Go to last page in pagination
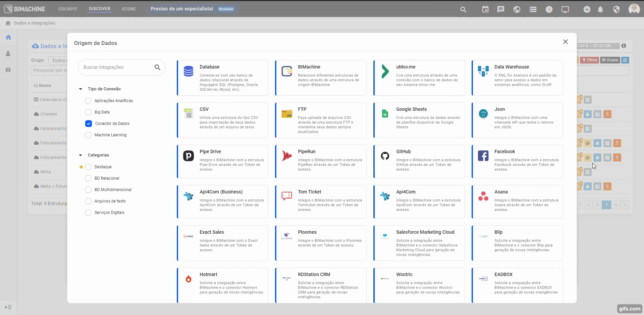This screenshot has width=644, height=315. click(625, 205)
